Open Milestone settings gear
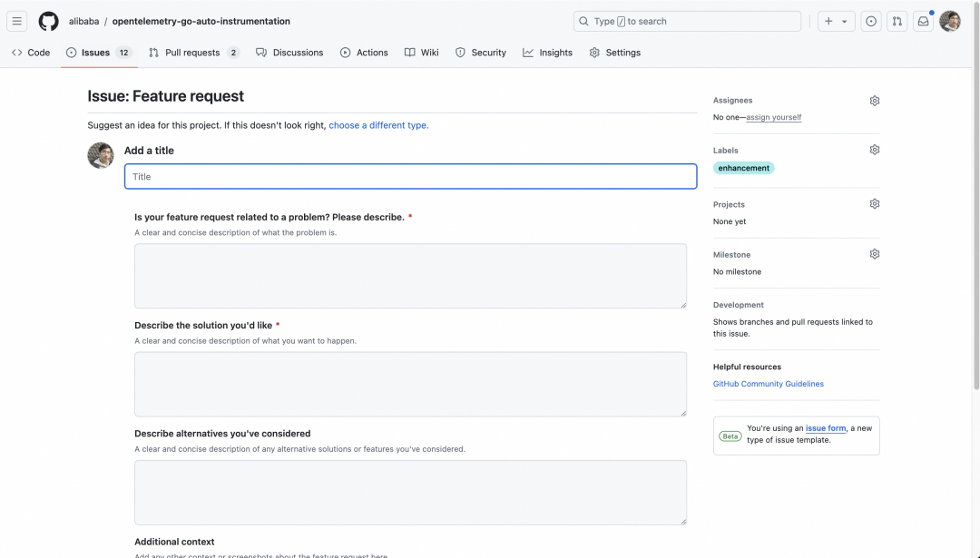The height and width of the screenshot is (558, 980). coord(875,254)
